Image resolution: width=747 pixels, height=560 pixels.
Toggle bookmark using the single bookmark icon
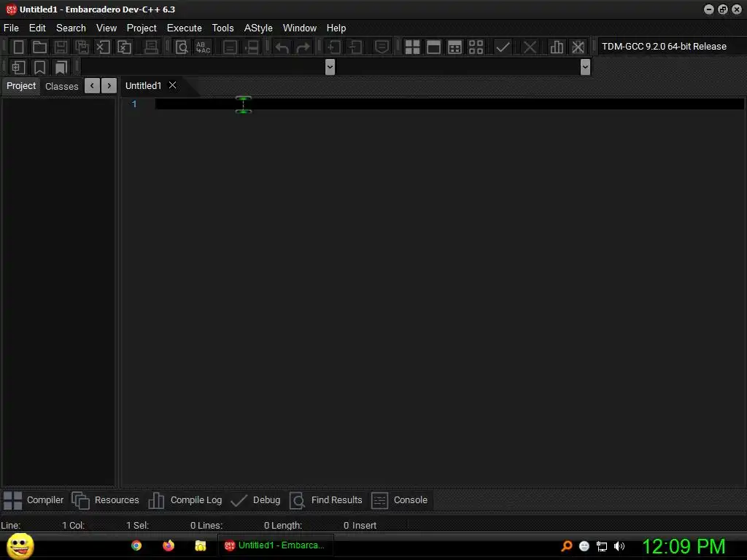tap(39, 67)
